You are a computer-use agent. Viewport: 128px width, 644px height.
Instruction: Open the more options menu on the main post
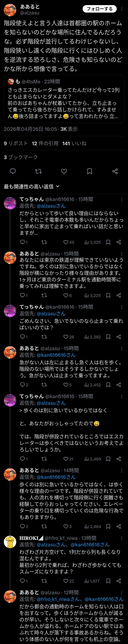click(121, 9)
